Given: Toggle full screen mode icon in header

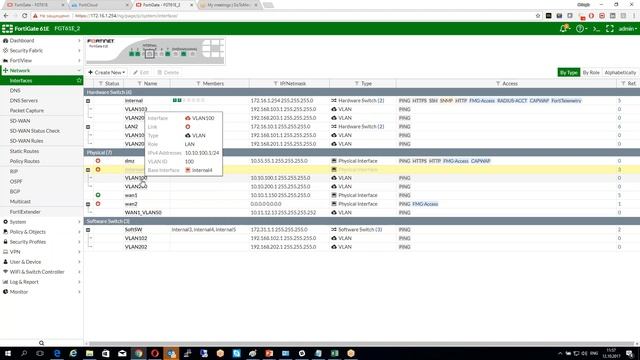Looking at the screenshot, I should [x=609, y=29].
